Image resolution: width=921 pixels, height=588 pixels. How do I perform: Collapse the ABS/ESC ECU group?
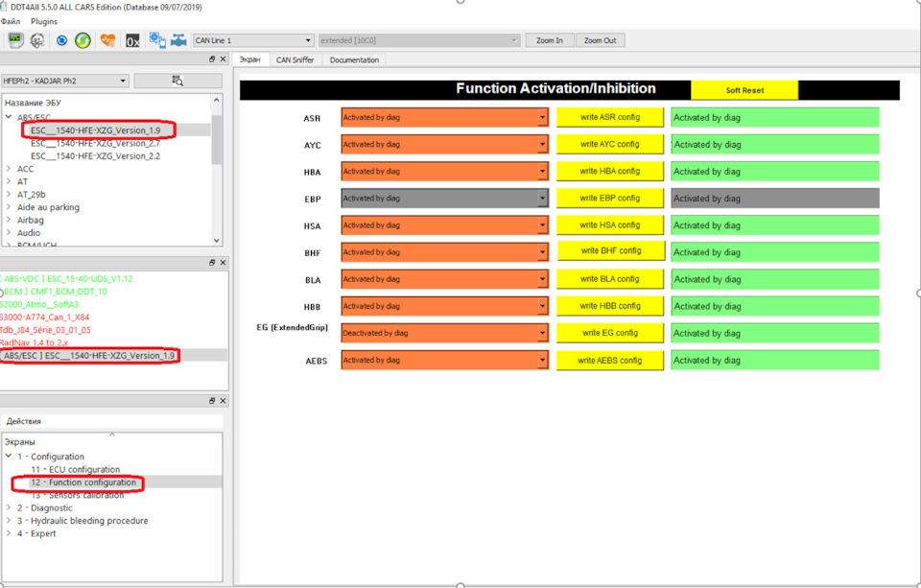9,117
